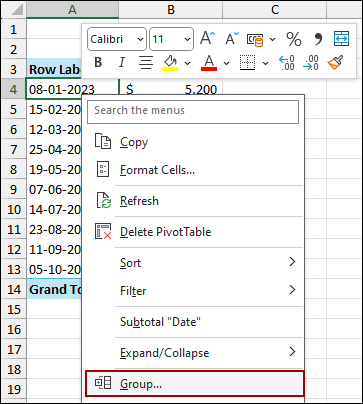This screenshot has width=363, height=404.
Task: Select row 14 header
Action: [14, 289]
